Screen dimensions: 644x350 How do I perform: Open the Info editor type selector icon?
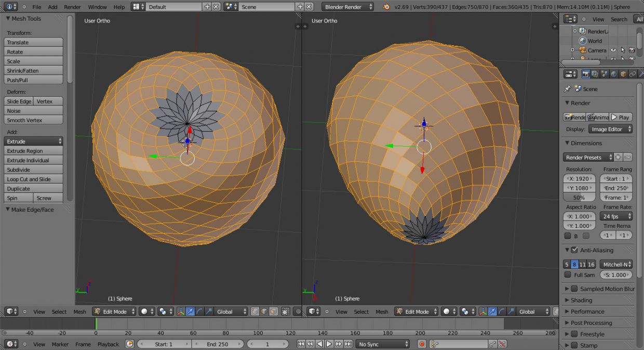pos(11,7)
